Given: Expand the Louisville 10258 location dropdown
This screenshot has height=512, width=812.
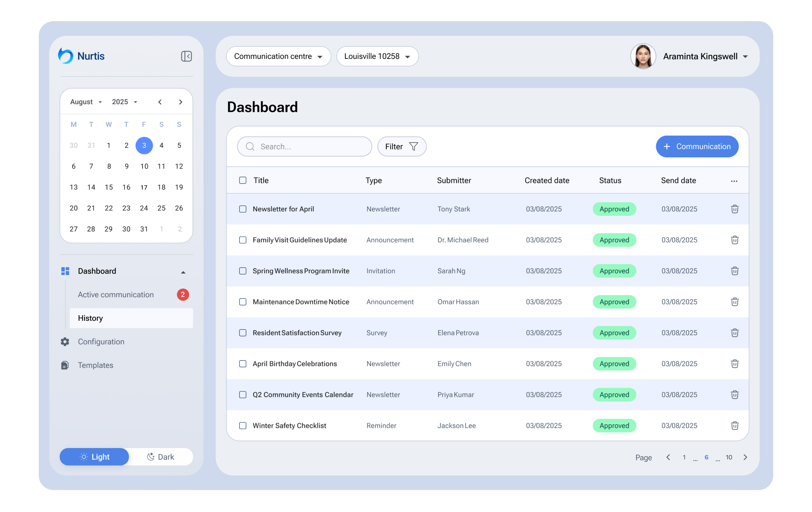Looking at the screenshot, I should coord(377,56).
